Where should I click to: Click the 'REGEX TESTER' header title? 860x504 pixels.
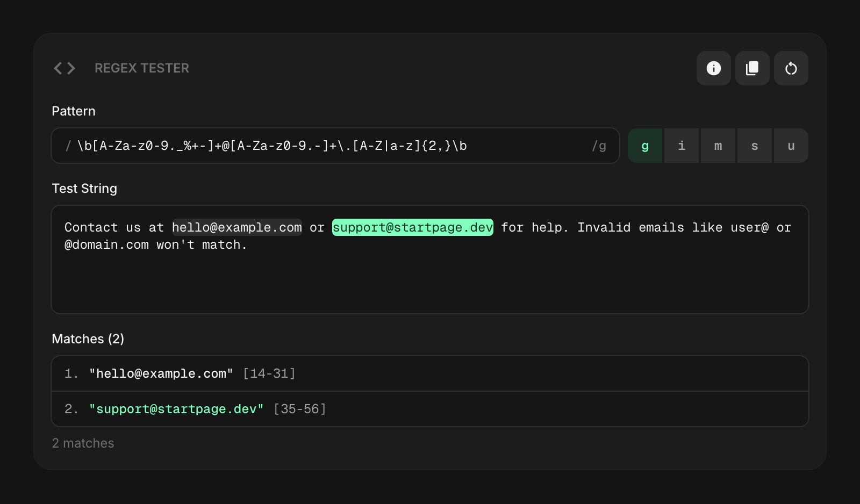pos(142,68)
